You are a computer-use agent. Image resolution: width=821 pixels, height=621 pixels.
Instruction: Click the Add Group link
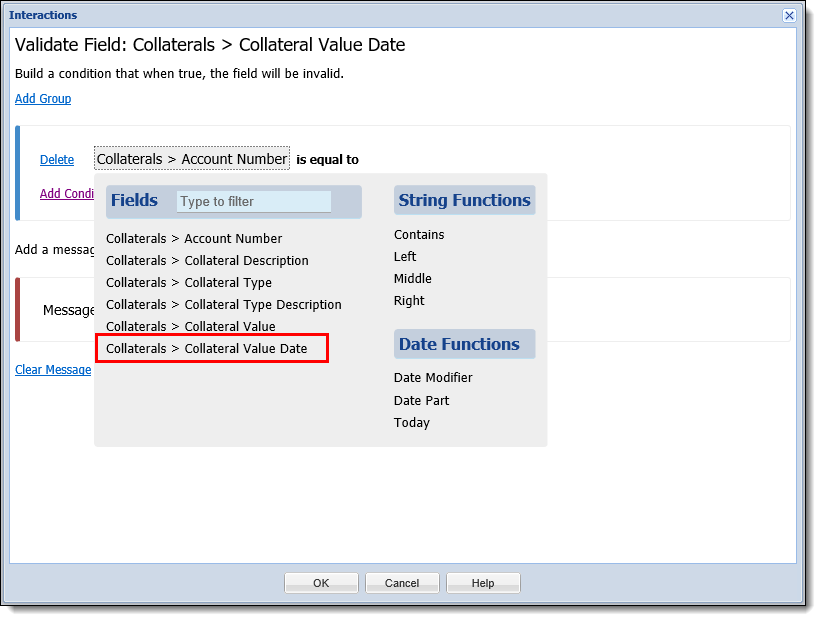click(x=43, y=98)
